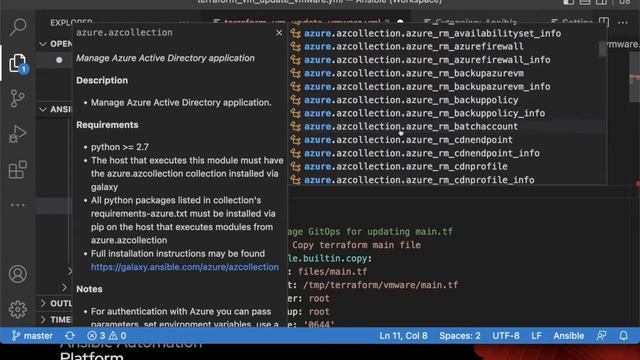Change file encoding UTF-8
640x360 pixels.
click(506, 336)
